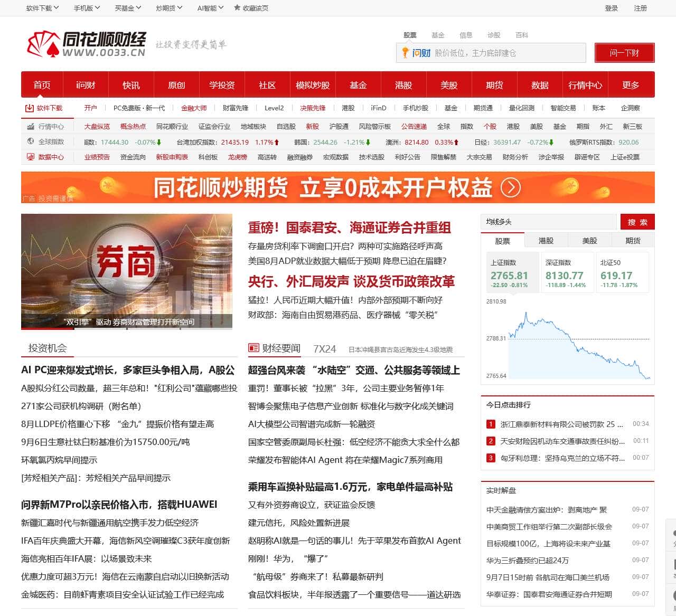Image resolution: width=676 pixels, height=616 pixels.
Task: Open the 更多 menu in main navigation
Action: pyautogui.click(x=631, y=85)
